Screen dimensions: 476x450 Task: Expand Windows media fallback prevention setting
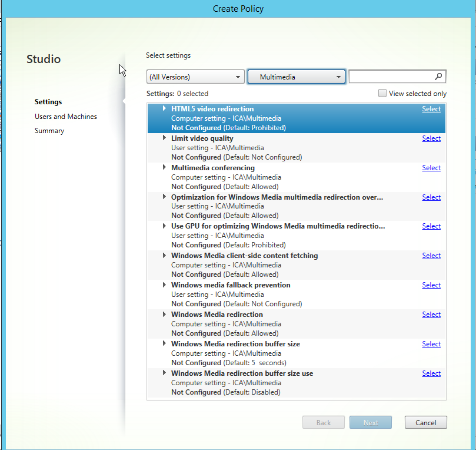(x=164, y=284)
